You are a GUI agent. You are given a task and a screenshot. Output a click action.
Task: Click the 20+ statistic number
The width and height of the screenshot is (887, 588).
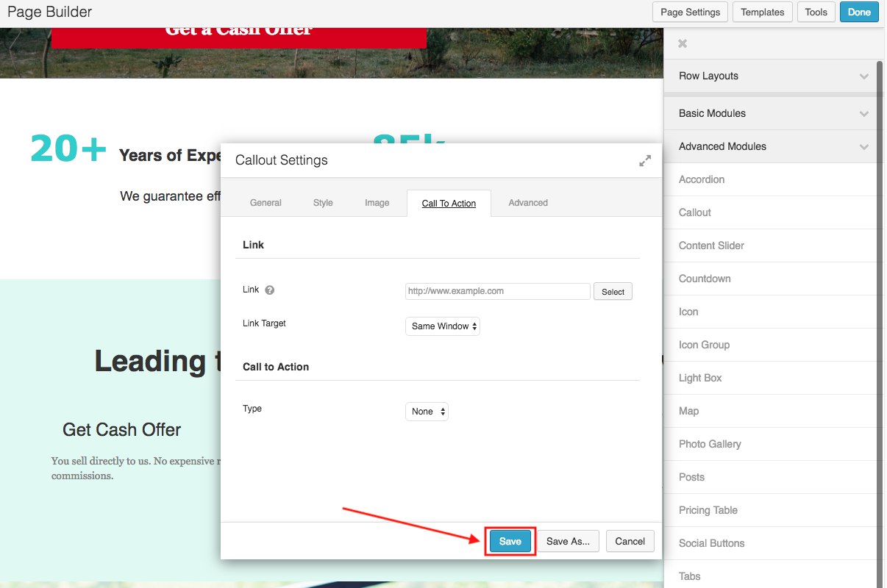pyautogui.click(x=68, y=149)
